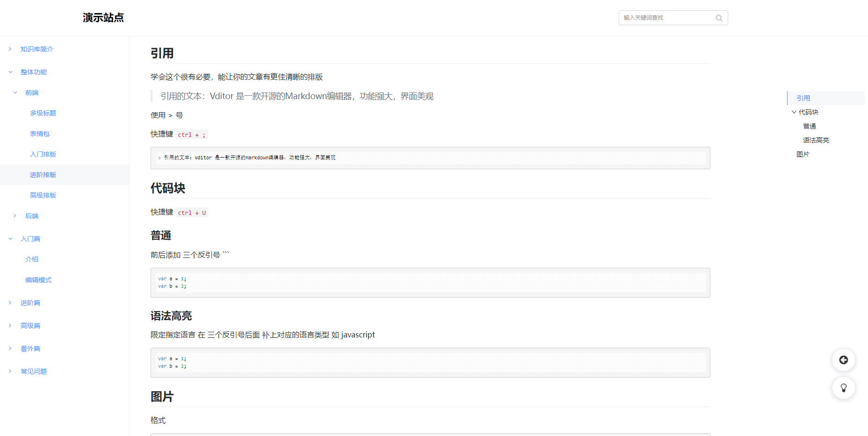Click the search magnifier icon
Viewport: 868px width, 436px height.
719,18
